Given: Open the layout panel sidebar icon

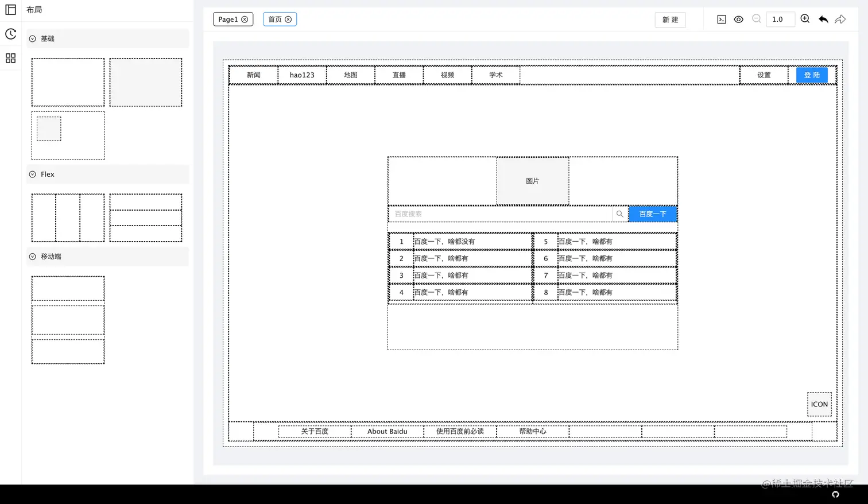Looking at the screenshot, I should click(10, 10).
